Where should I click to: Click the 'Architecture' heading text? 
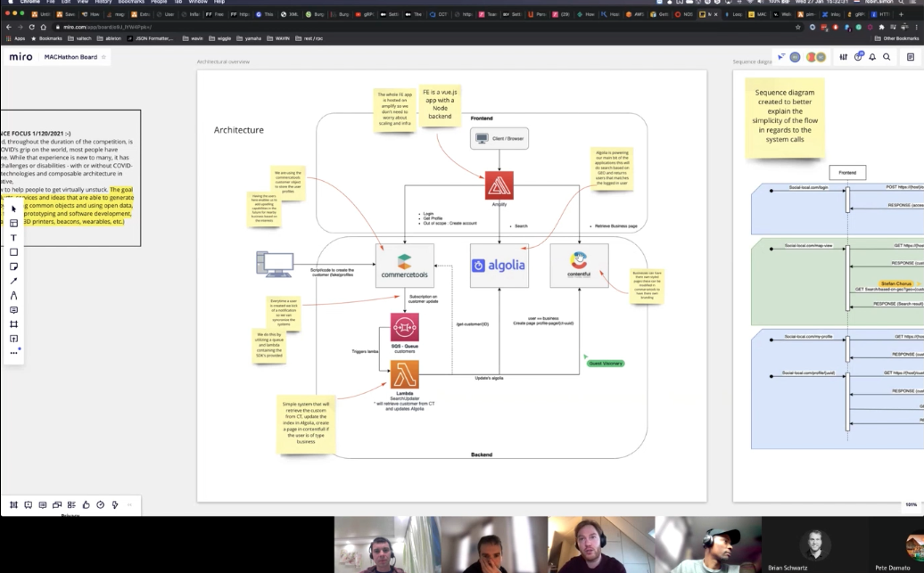[x=239, y=130]
